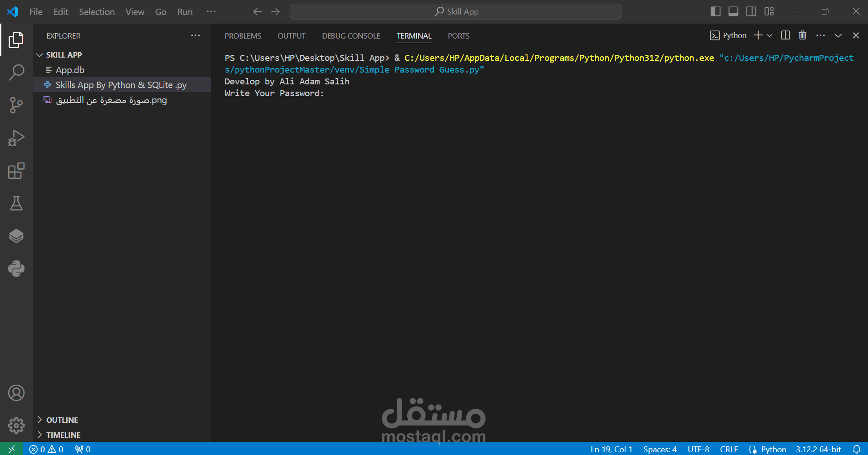Click the EXPLORER panel title
Image resolution: width=868 pixels, height=455 pixels.
point(63,36)
